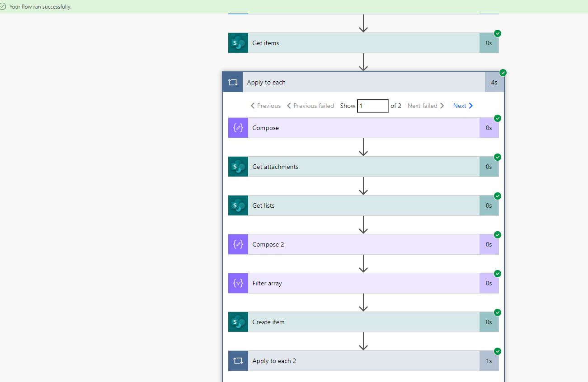This screenshot has height=382, width=588.
Task: Click the success check icon in the notification banner
Action: pos(3,7)
